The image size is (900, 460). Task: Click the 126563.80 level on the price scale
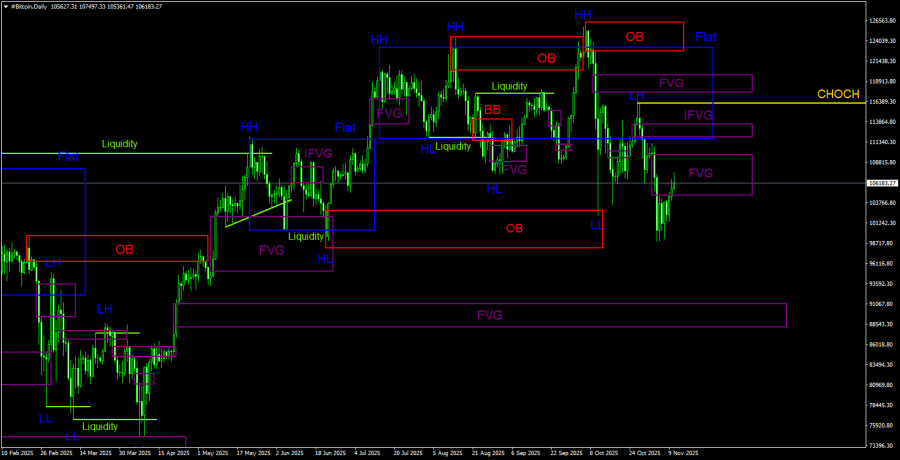pos(880,20)
